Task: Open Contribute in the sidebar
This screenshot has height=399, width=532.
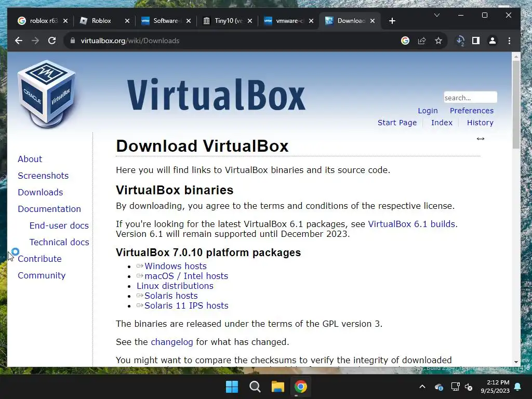Action: tap(39, 259)
